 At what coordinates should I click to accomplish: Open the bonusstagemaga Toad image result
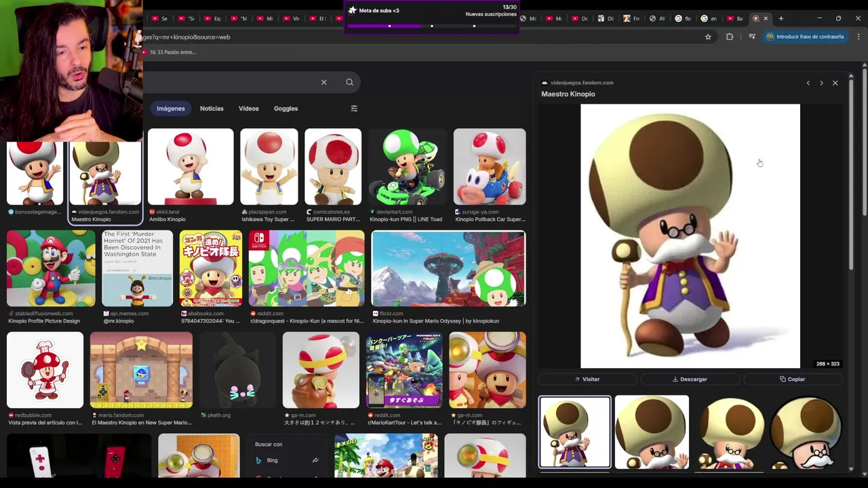coord(35,174)
